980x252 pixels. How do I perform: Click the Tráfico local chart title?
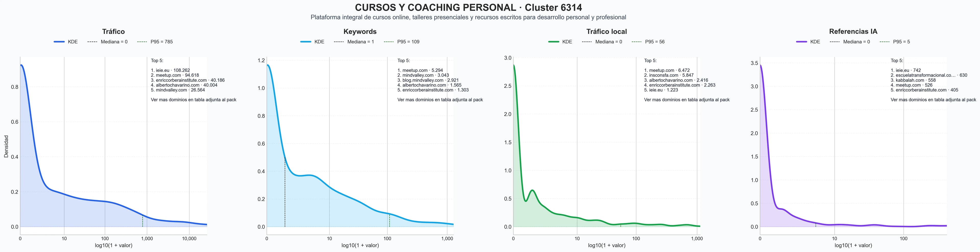click(x=606, y=32)
